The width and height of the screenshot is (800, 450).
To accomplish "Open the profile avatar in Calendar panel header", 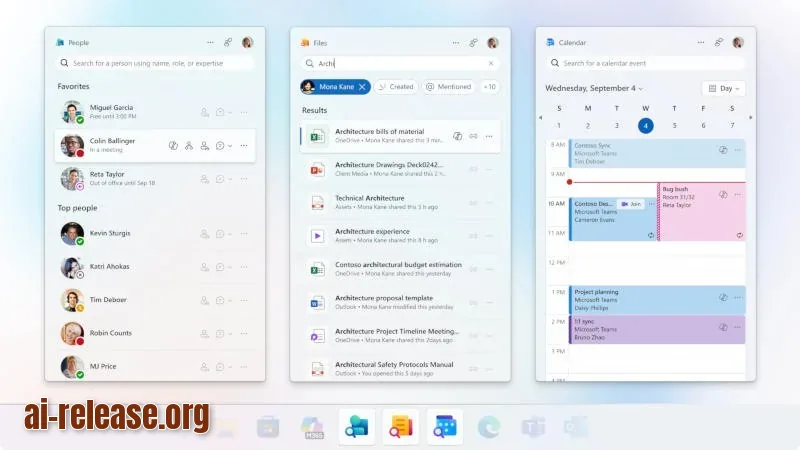I will tap(738, 43).
